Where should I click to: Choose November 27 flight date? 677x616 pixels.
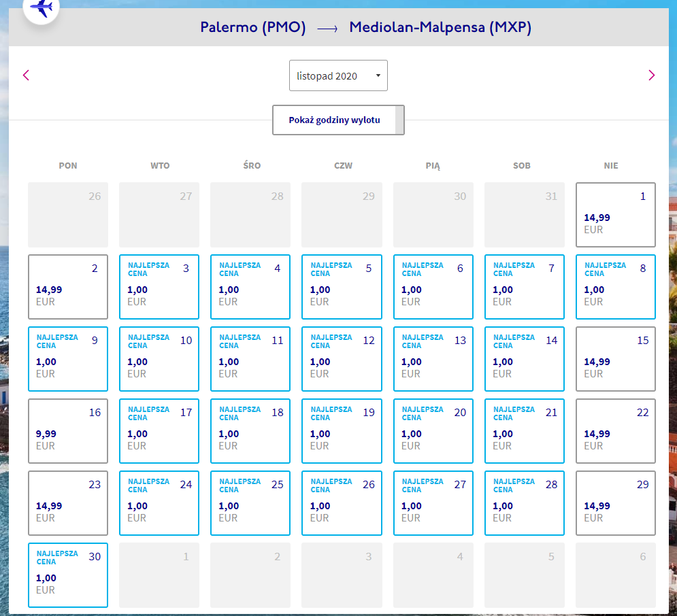pyautogui.click(x=433, y=503)
